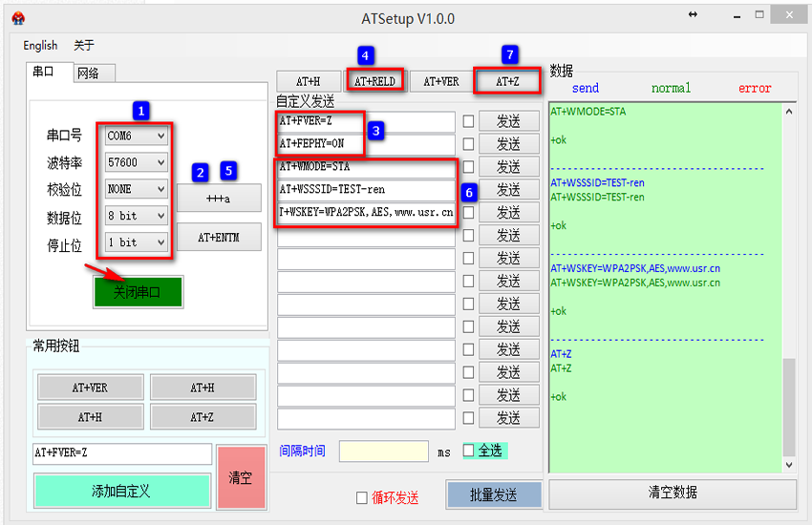Viewport: 812px width, 525px height.
Task: Toggle the 全选 select-all checkbox
Action: [468, 450]
